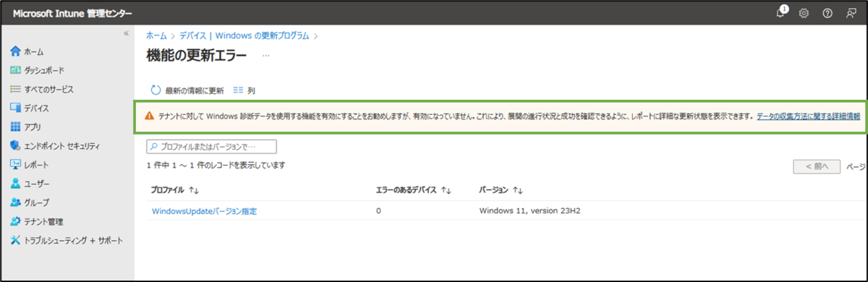This screenshot has height=282, width=868.
Task: Open データの収集方法に関する詳細情報 link
Action: point(808,116)
